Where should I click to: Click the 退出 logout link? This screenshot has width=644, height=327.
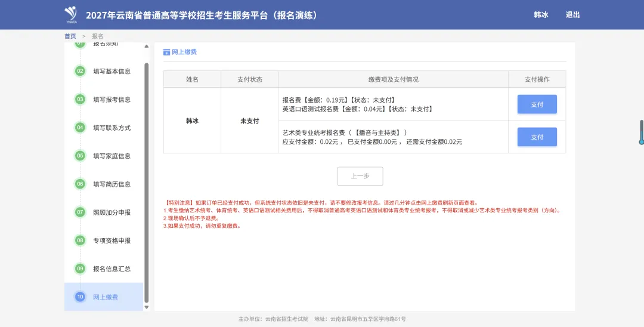tap(572, 15)
